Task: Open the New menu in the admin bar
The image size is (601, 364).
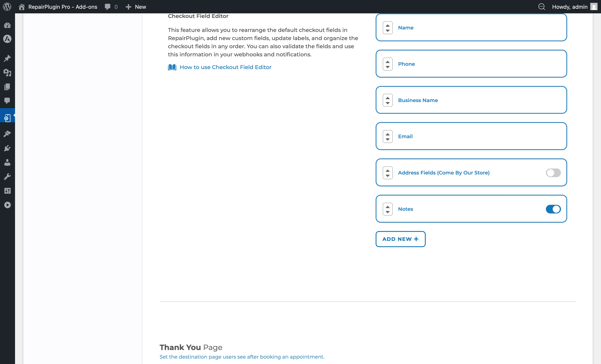Action: click(x=136, y=7)
